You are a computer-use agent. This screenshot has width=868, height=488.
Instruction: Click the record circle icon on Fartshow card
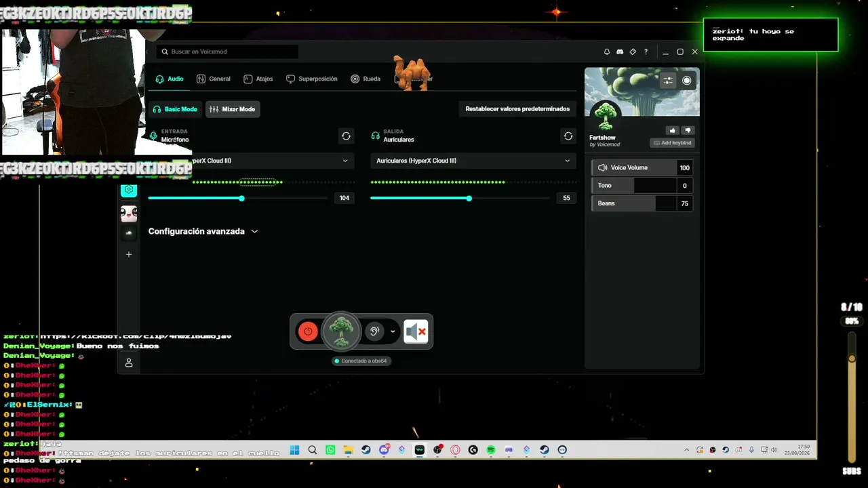[687, 81]
